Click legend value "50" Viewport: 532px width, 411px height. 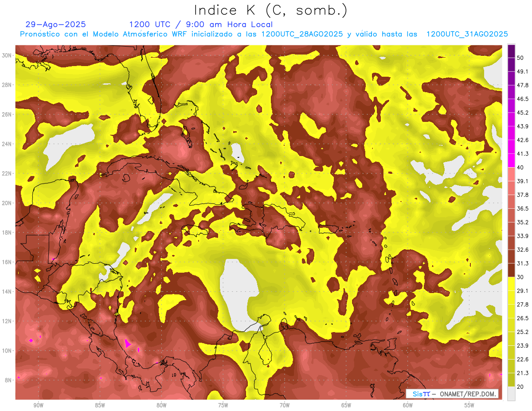pyautogui.click(x=521, y=58)
